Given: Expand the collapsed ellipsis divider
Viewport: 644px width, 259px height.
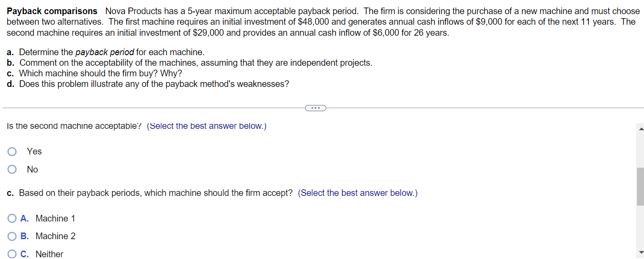Looking at the screenshot, I should (315, 108).
